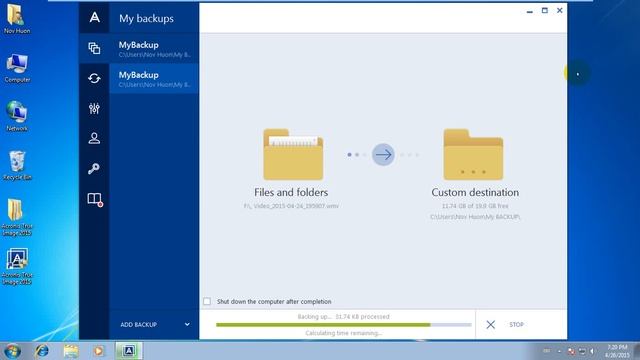Click the volume speaker tray icon
Viewport: 640px width, 360px height.
click(x=592, y=351)
